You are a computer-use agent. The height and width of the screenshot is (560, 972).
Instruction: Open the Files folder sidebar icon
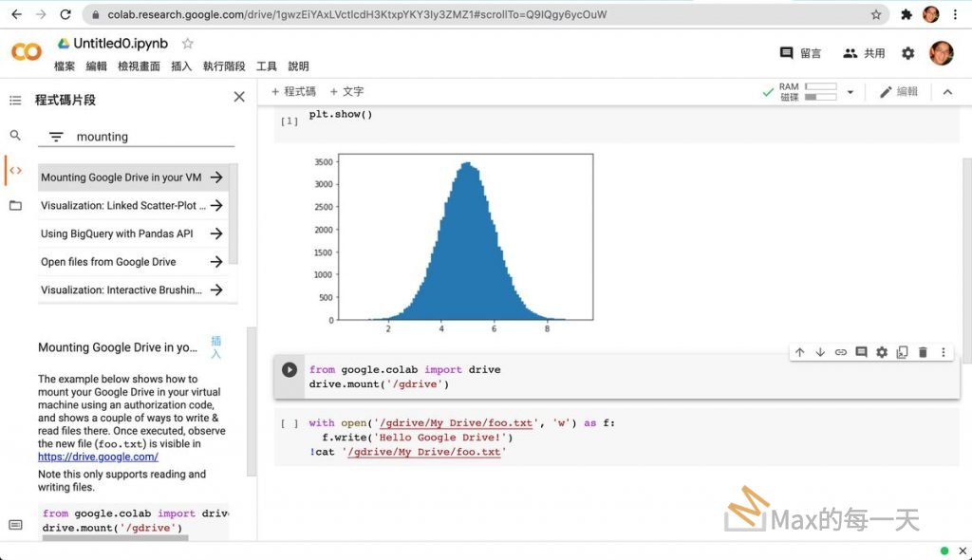[x=15, y=206]
